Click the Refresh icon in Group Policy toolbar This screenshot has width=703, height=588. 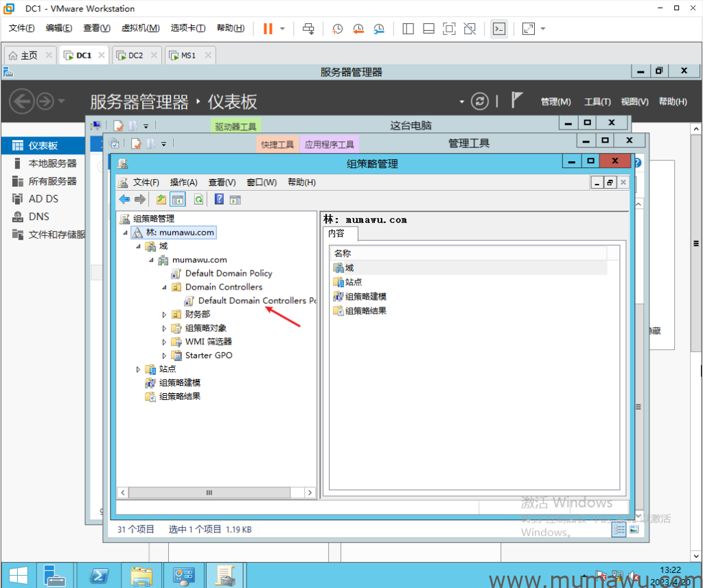[198, 200]
